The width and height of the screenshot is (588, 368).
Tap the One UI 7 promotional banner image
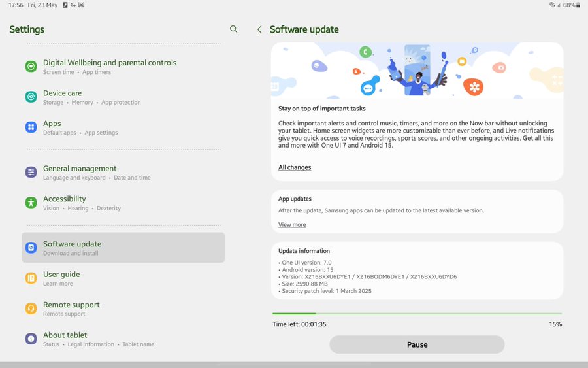click(x=417, y=71)
